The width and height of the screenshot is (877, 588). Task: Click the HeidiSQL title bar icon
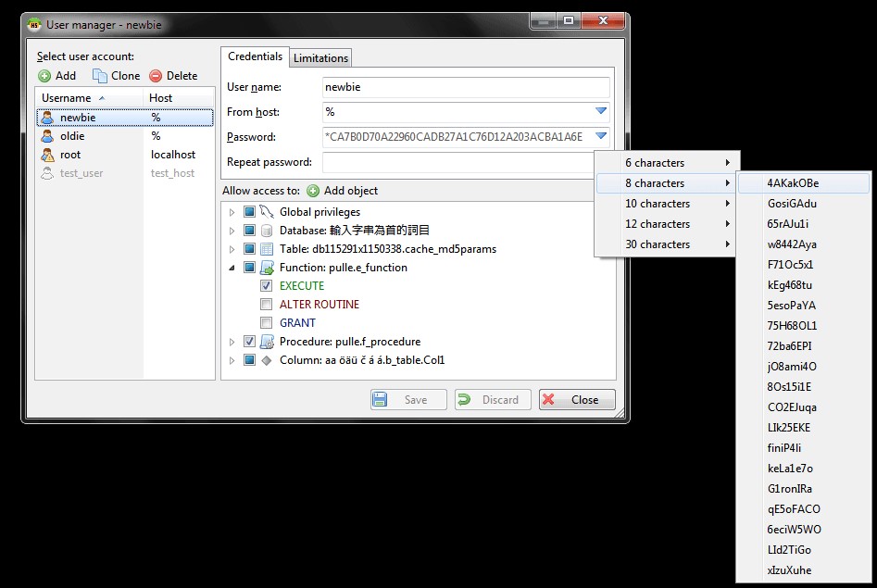34,25
